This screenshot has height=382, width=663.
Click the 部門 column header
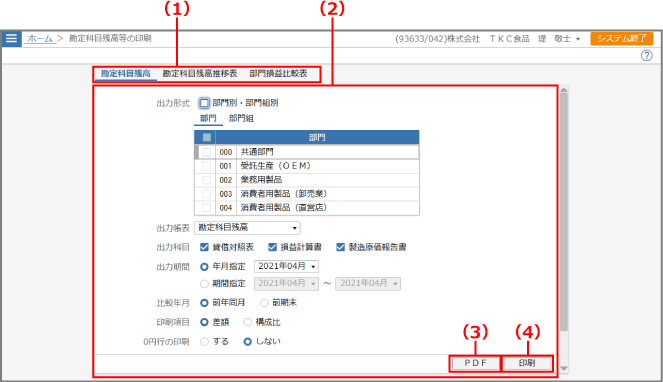317,137
